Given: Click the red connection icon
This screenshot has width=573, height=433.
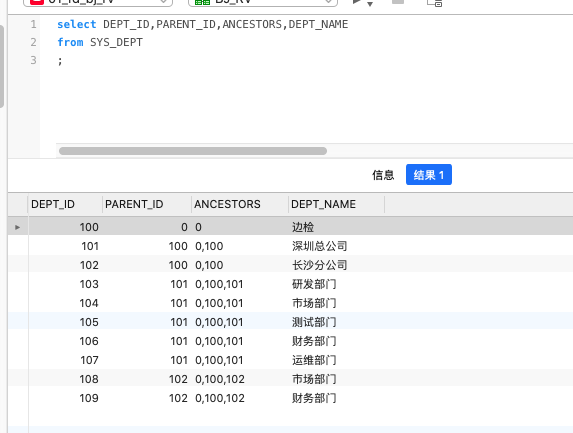Looking at the screenshot, I should [x=37, y=2].
